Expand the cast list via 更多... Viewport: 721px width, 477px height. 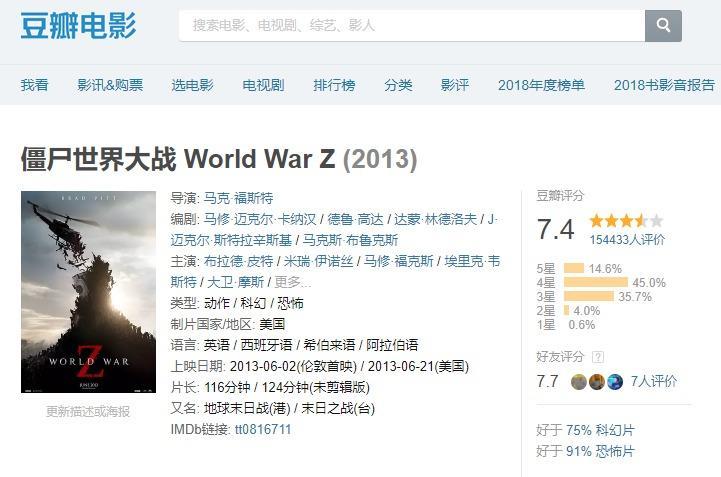pyautogui.click(x=292, y=282)
